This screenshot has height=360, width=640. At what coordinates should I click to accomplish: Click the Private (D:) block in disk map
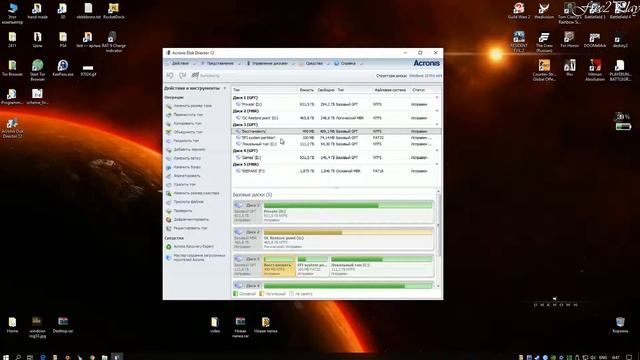(x=348, y=212)
